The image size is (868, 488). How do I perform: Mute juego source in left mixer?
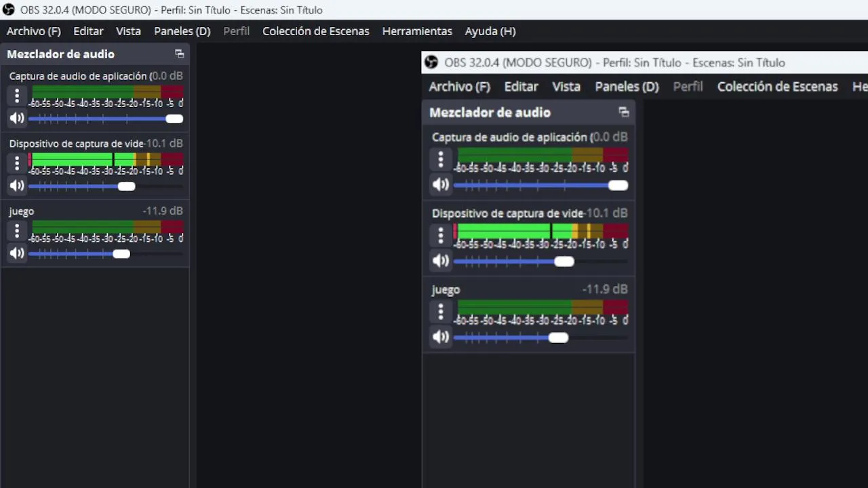pyautogui.click(x=17, y=253)
